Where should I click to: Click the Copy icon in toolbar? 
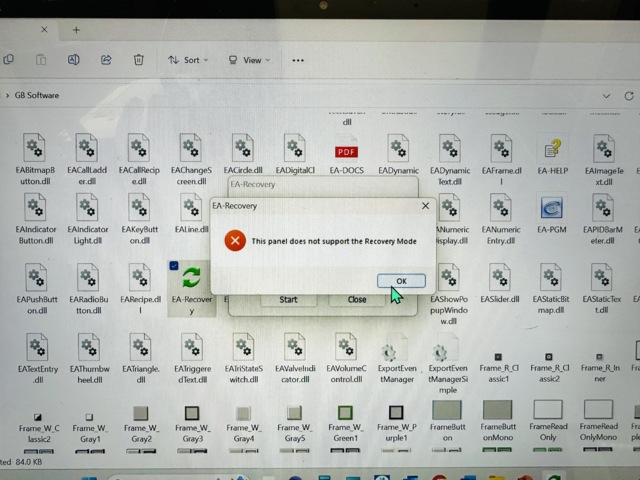coord(9,60)
